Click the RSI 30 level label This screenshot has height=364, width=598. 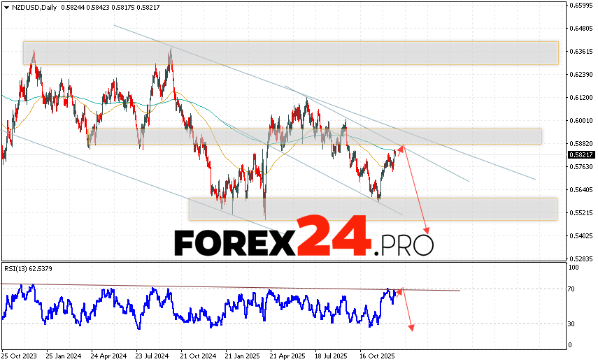point(573,323)
